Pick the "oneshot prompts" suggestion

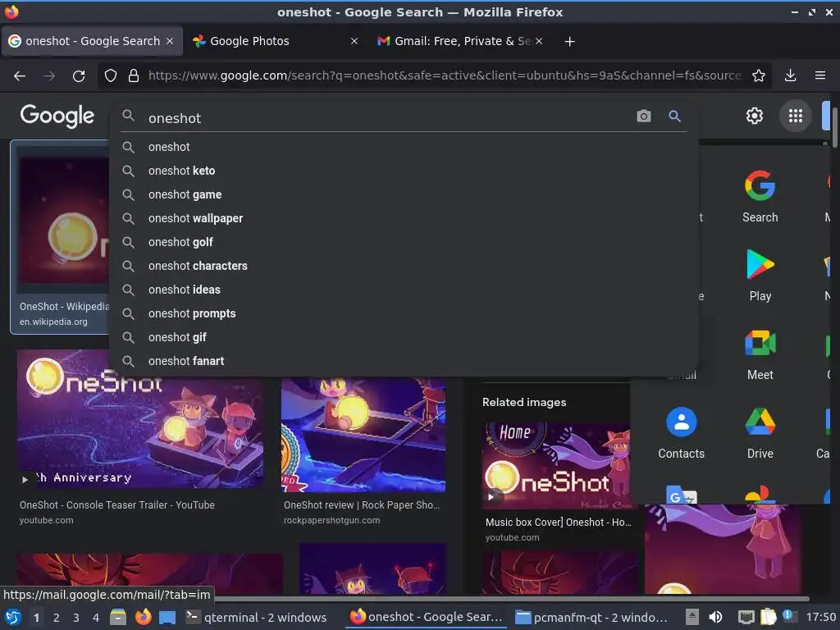(404, 313)
